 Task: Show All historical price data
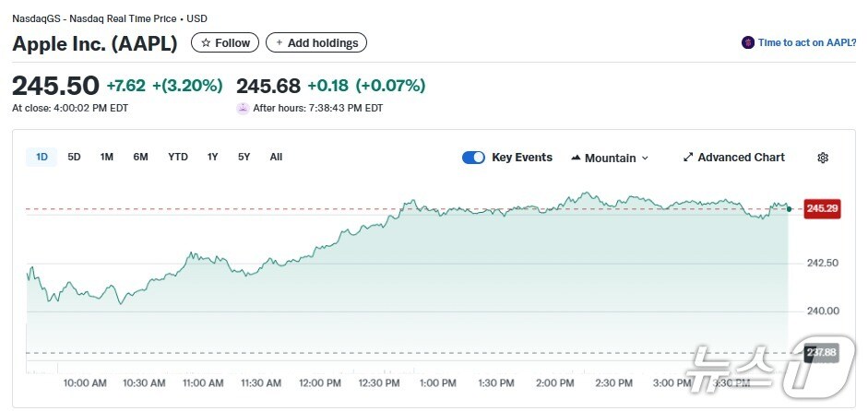[x=276, y=157]
